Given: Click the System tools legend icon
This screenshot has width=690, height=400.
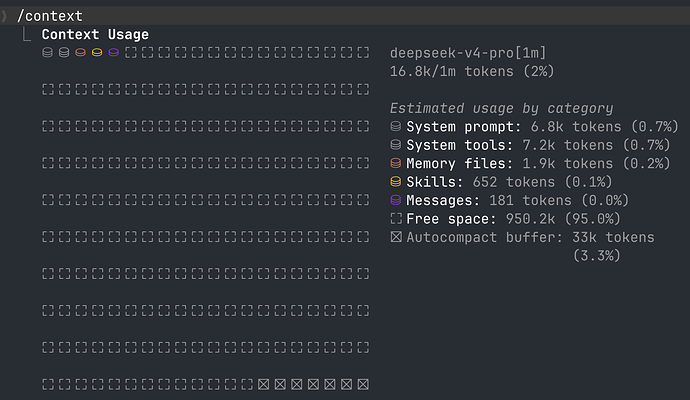Looking at the screenshot, I should (396, 145).
